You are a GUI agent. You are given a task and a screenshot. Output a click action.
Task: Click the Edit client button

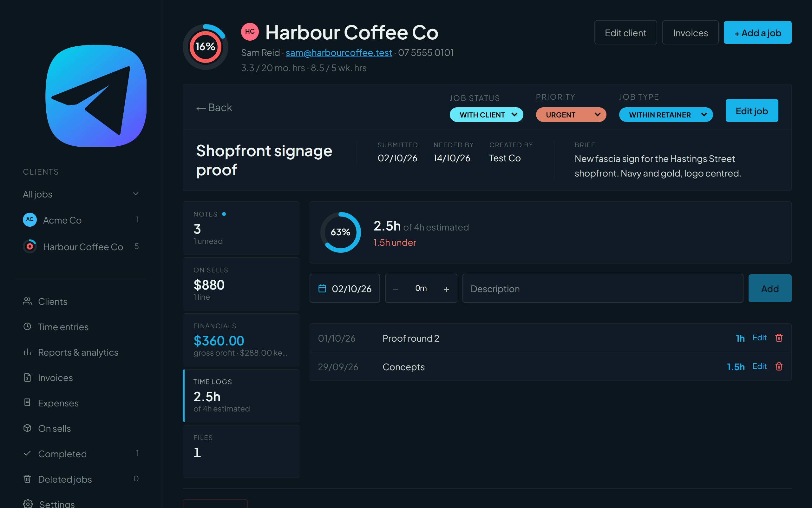[625, 33]
